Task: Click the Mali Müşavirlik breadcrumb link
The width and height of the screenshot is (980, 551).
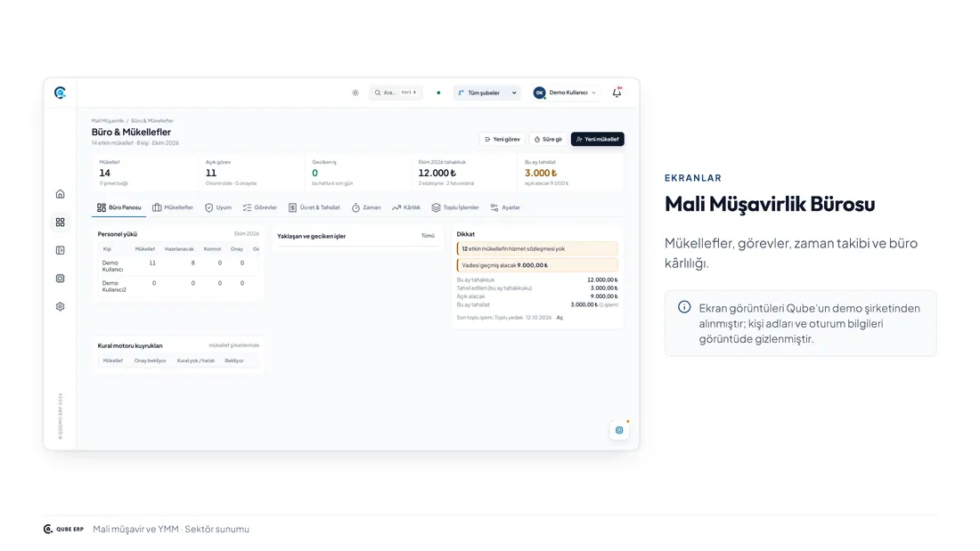Action: [x=108, y=121]
